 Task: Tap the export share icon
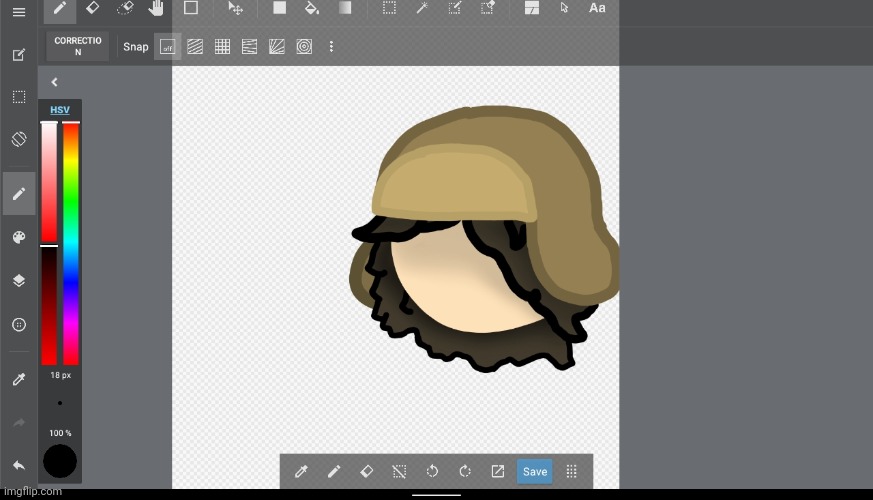498,472
